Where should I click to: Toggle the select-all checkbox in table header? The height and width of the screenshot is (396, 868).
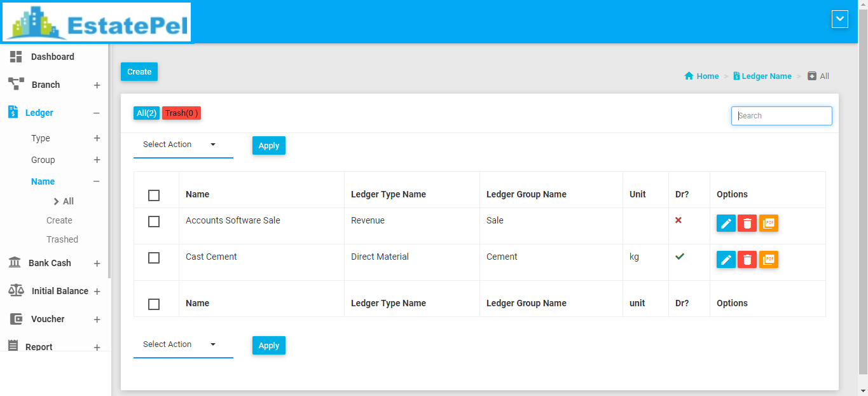click(x=154, y=195)
